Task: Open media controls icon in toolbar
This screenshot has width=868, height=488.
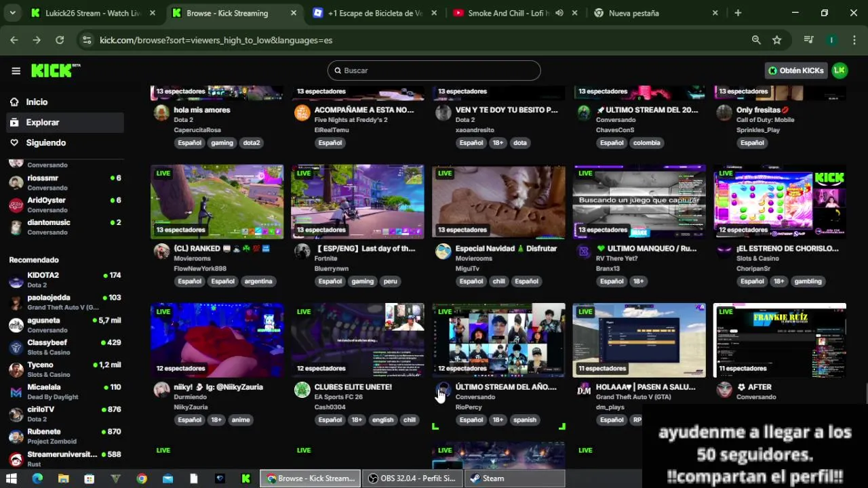Action: 808,40
